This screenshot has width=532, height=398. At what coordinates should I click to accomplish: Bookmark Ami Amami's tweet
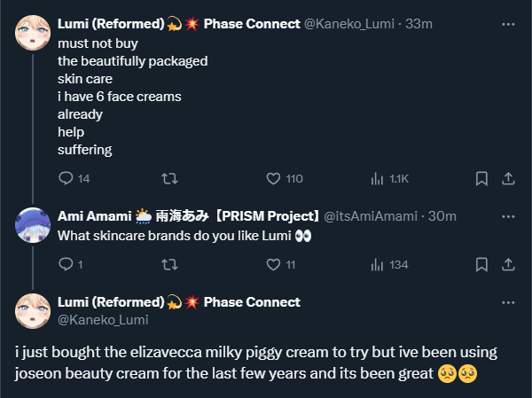481,264
